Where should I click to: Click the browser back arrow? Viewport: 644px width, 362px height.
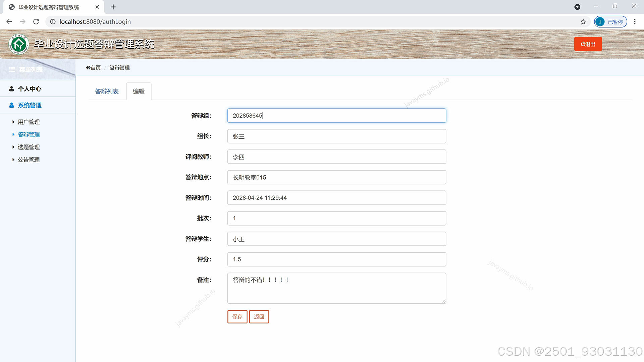point(9,22)
